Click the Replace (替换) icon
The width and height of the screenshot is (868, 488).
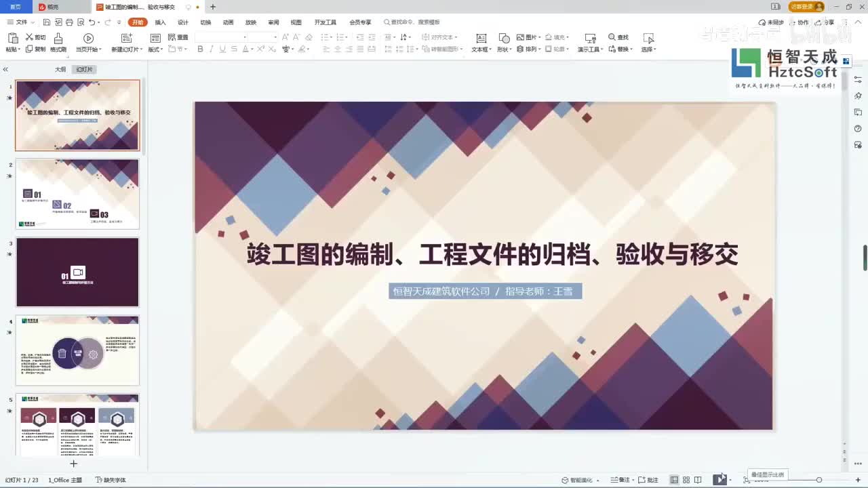click(x=612, y=49)
